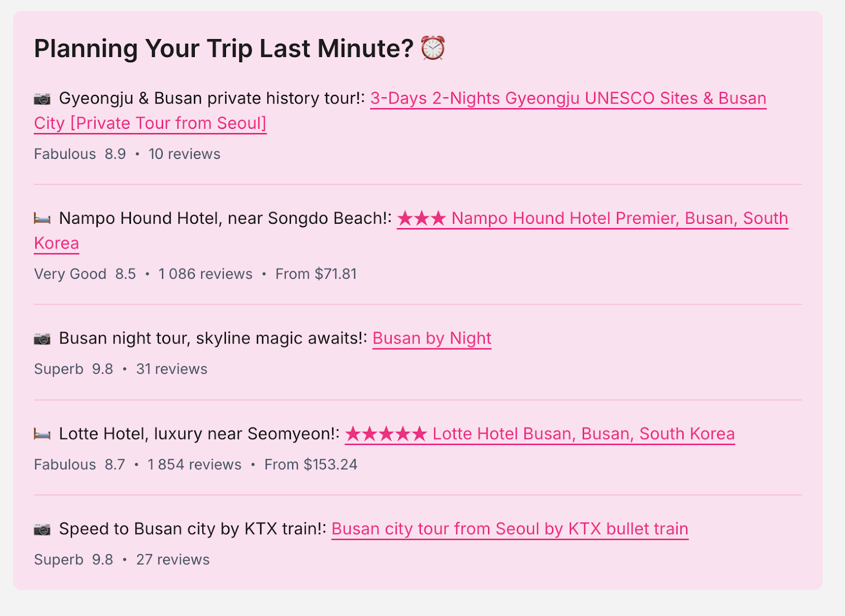Click the "27 reviews" text
Image resolution: width=845 pixels, height=616 pixels.
coord(173,560)
